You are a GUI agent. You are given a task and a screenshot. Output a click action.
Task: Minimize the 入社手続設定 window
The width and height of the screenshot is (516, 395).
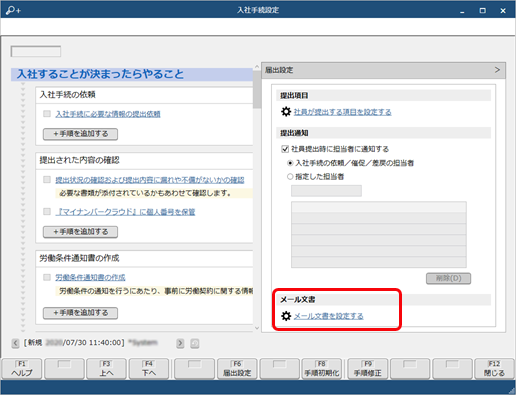tap(462, 11)
